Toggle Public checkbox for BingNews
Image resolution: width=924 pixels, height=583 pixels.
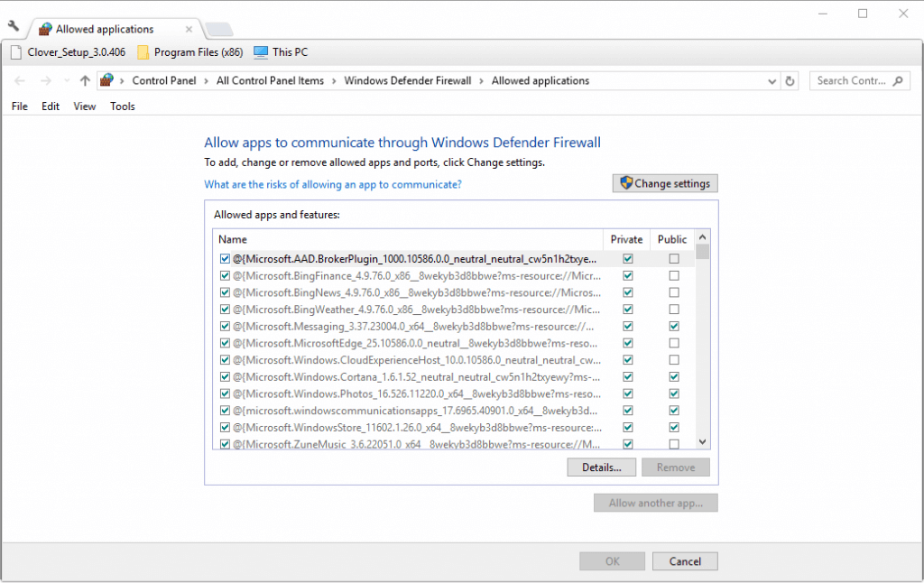click(x=673, y=292)
